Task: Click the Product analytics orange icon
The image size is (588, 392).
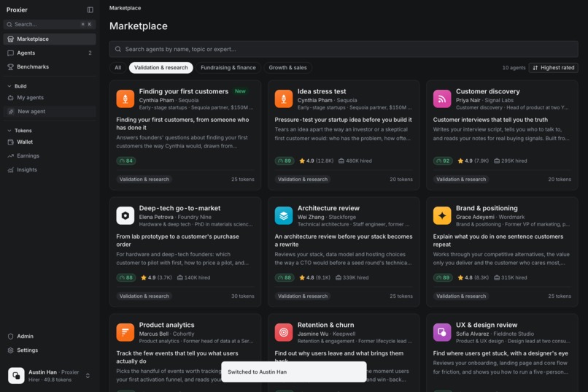Action: (125, 332)
